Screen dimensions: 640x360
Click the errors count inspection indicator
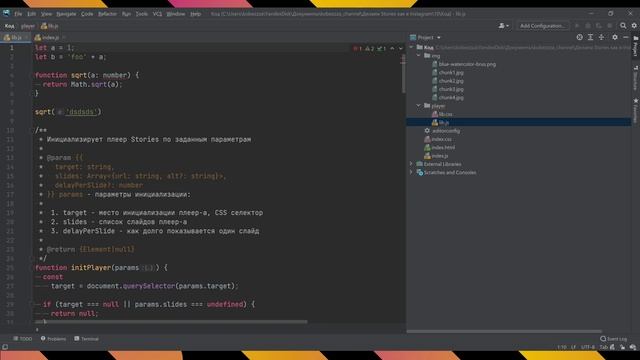point(358,49)
